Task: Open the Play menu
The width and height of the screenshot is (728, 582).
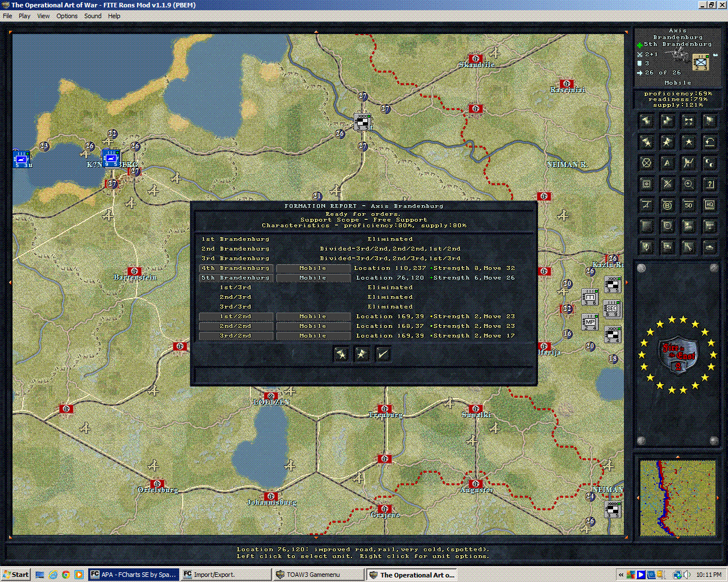Action: coord(24,16)
